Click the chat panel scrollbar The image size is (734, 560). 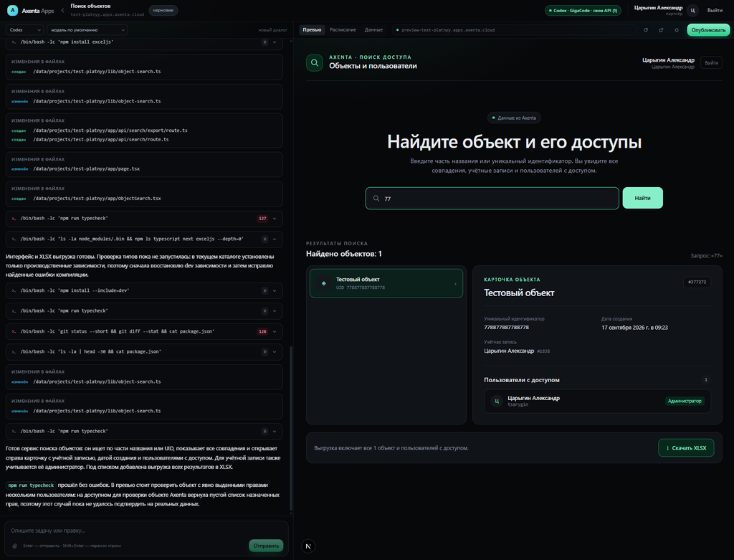coord(291,428)
